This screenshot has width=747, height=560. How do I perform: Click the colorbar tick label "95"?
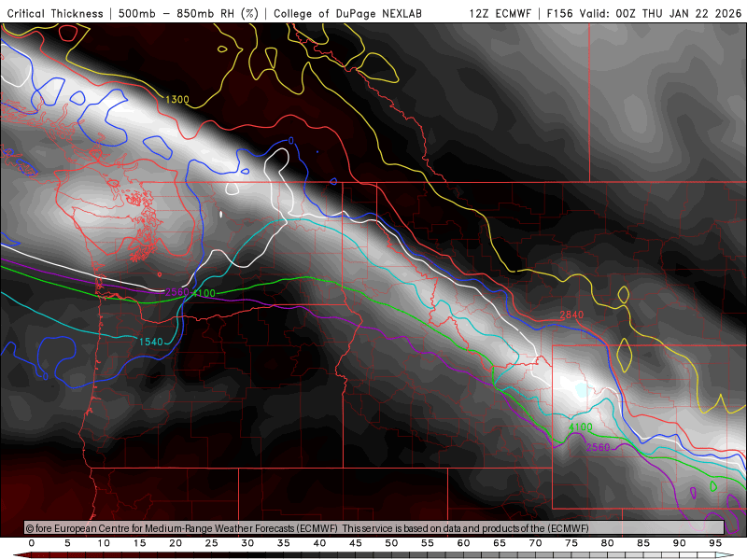pos(715,543)
